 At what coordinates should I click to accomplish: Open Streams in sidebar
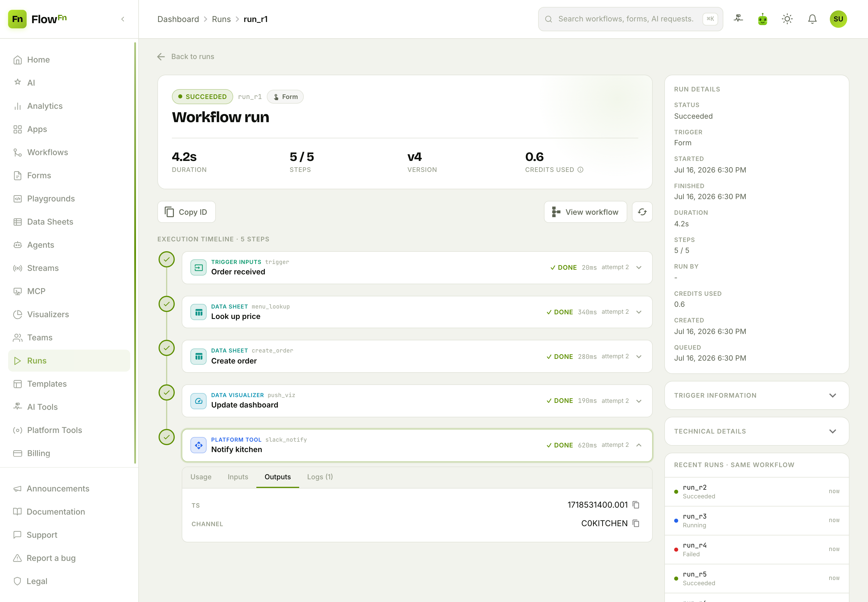click(x=69, y=268)
